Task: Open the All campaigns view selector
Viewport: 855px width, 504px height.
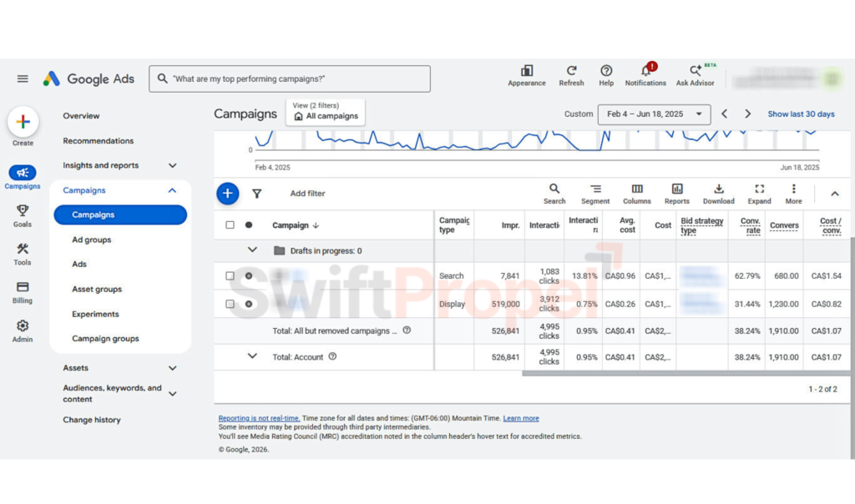Action: coord(326,112)
